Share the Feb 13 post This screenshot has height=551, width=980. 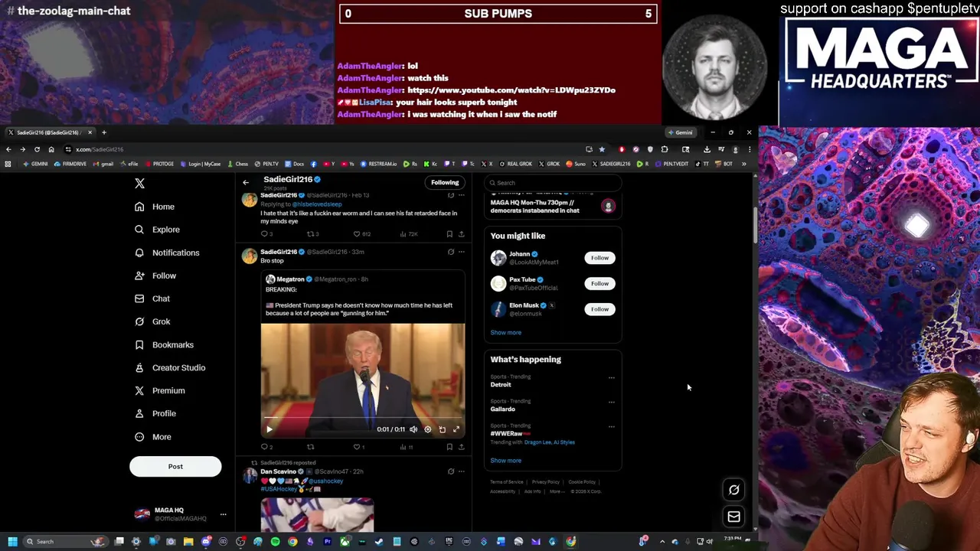(x=461, y=234)
